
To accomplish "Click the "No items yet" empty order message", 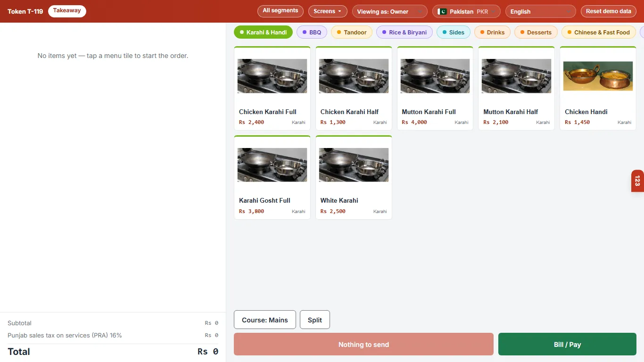I will point(113,56).
